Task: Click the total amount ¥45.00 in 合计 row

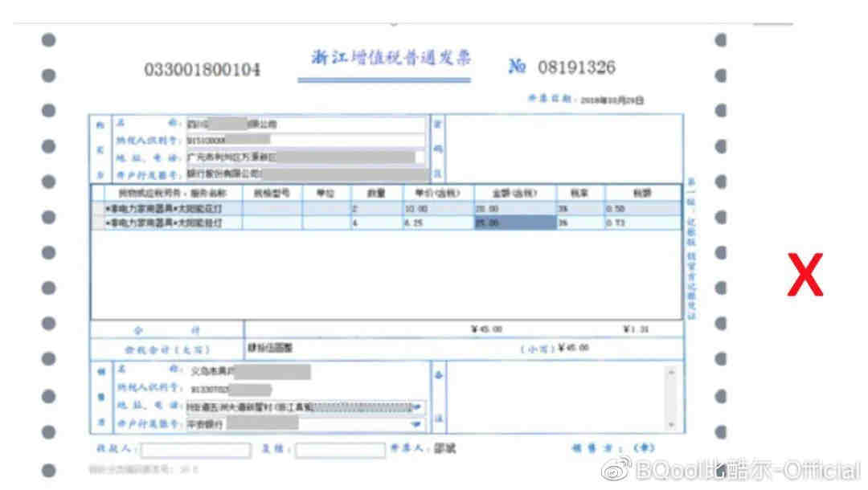Action: tap(486, 329)
